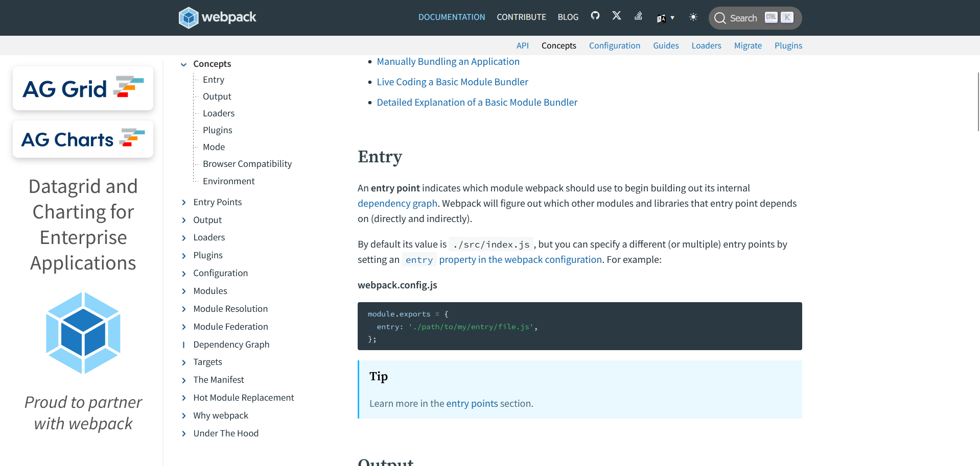This screenshot has width=980, height=466.
Task: Expand the Output sidebar section chevron
Action: (x=184, y=220)
